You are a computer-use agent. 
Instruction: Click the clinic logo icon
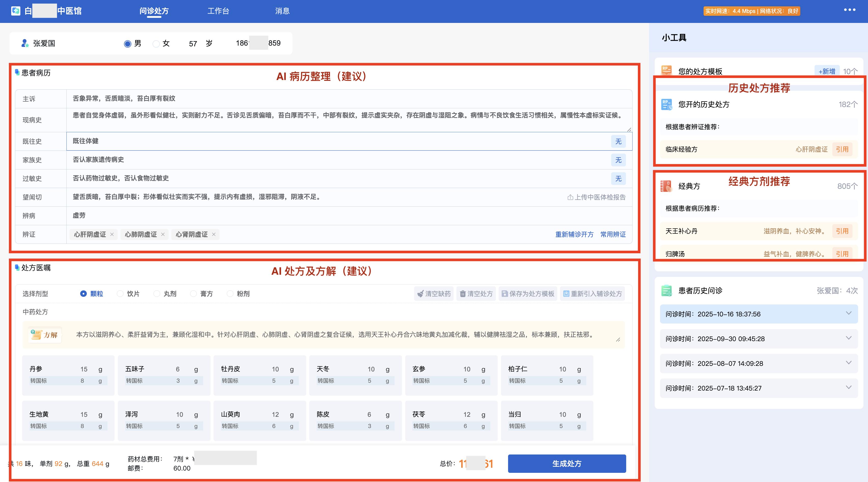(16, 11)
